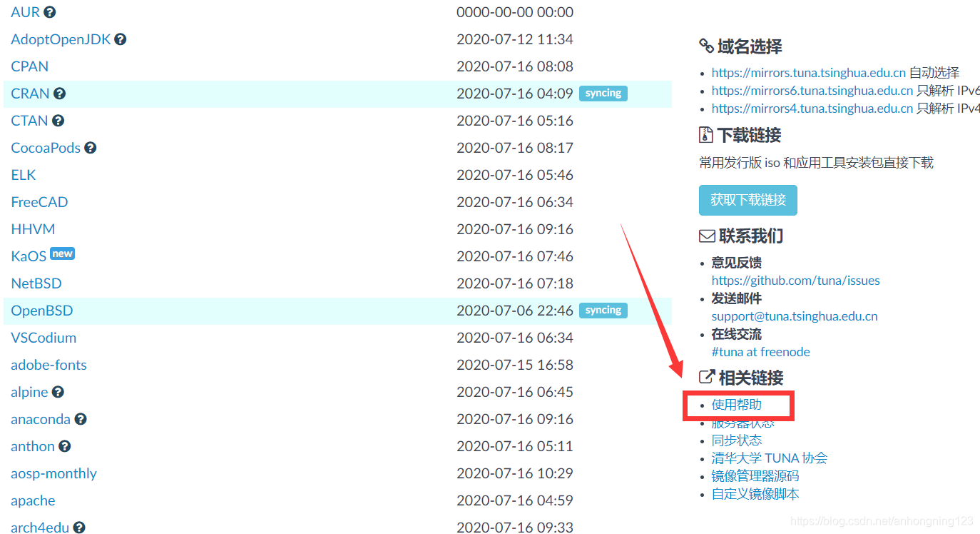Open the adobe-fonts mirror link
This screenshot has width=980, height=534.
click(49, 365)
